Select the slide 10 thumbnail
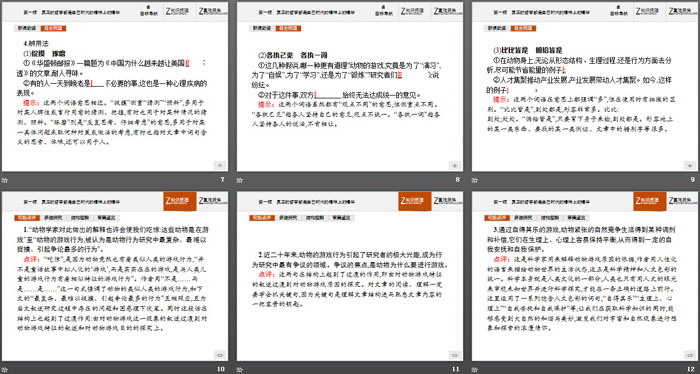700x374 pixels. (x=115, y=276)
